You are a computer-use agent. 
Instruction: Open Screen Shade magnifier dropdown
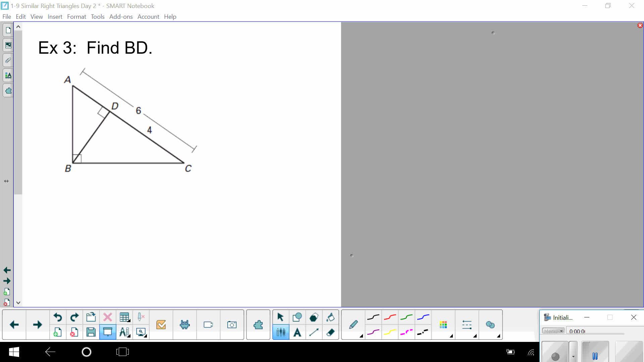[x=141, y=332]
